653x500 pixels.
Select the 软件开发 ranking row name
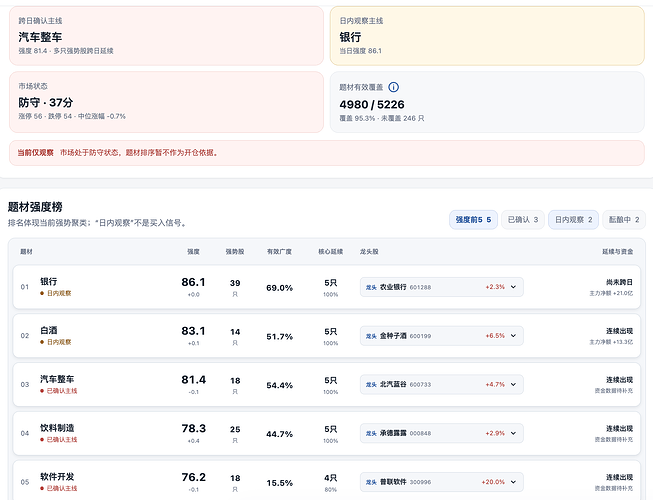pos(57,477)
